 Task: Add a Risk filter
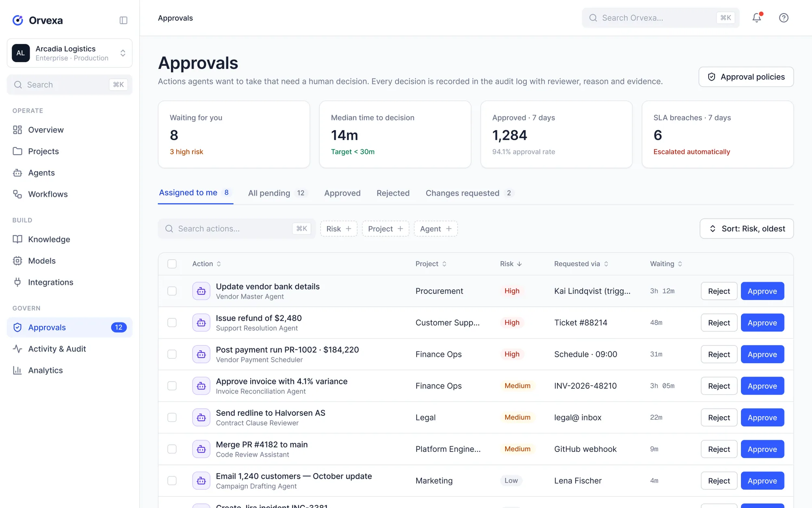[x=339, y=229]
